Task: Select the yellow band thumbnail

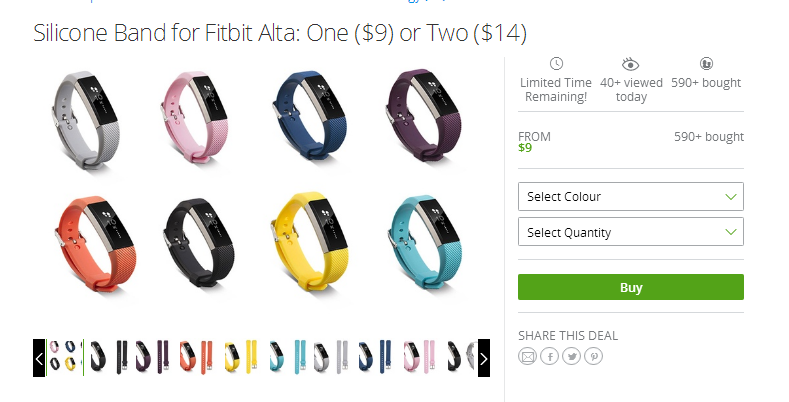Action: [x=242, y=357]
